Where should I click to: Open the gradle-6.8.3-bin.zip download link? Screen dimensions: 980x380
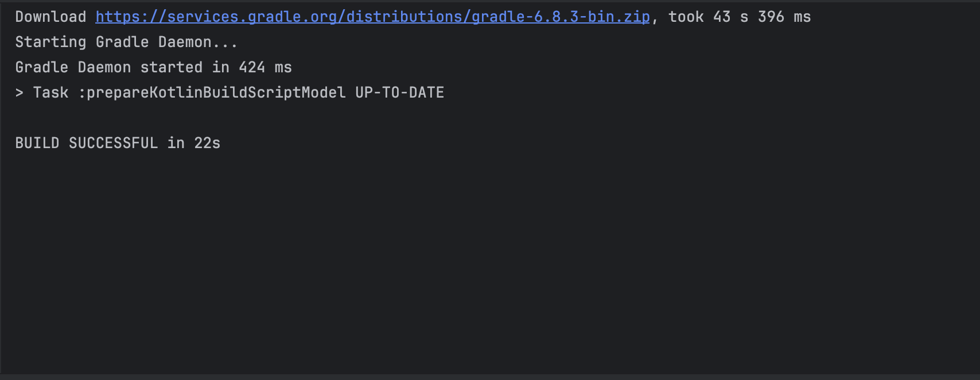click(x=372, y=17)
